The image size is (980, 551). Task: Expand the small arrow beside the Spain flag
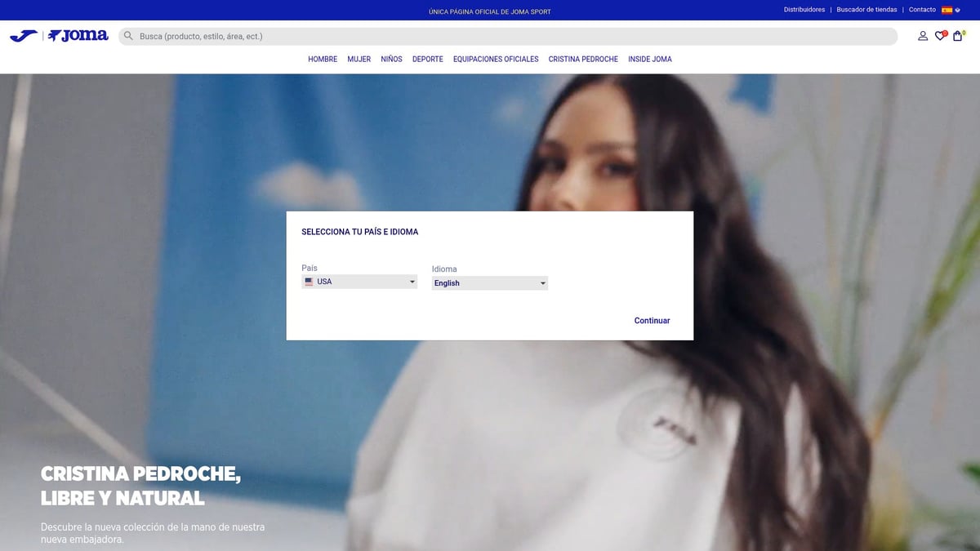(958, 10)
